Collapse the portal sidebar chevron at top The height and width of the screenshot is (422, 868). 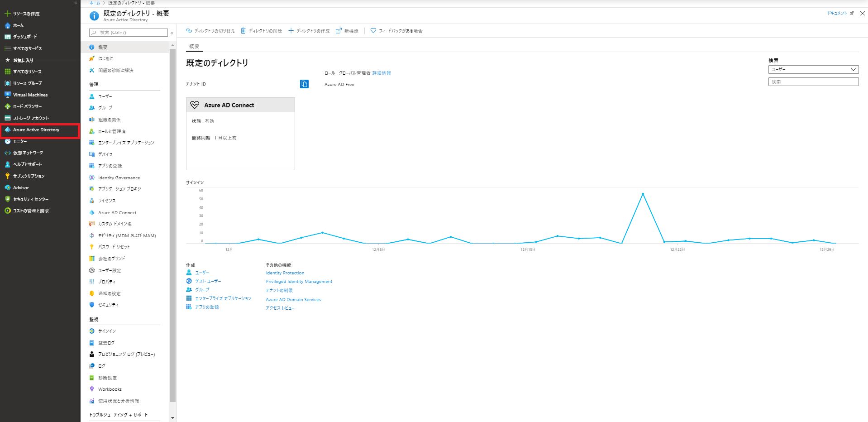coord(76,3)
